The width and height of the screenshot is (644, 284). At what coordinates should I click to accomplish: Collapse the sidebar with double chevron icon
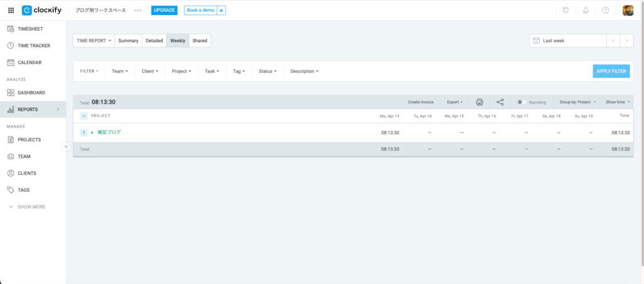tap(66, 146)
